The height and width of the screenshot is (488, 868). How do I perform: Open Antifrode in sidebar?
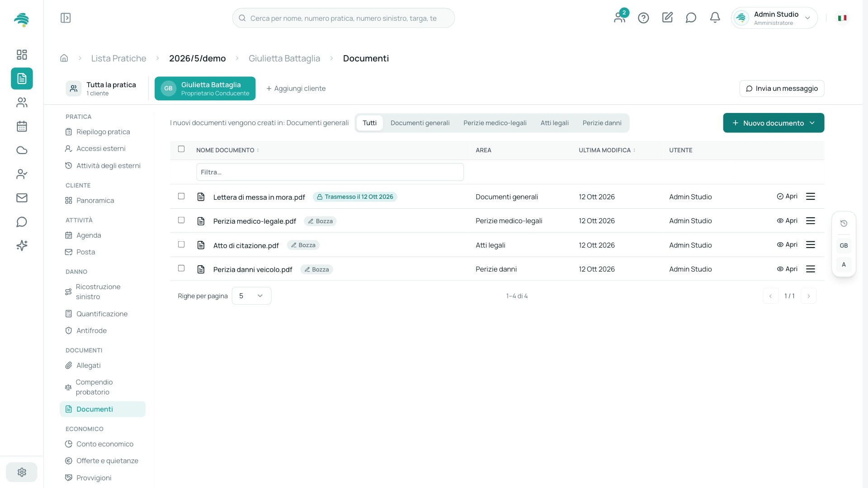[103, 331]
